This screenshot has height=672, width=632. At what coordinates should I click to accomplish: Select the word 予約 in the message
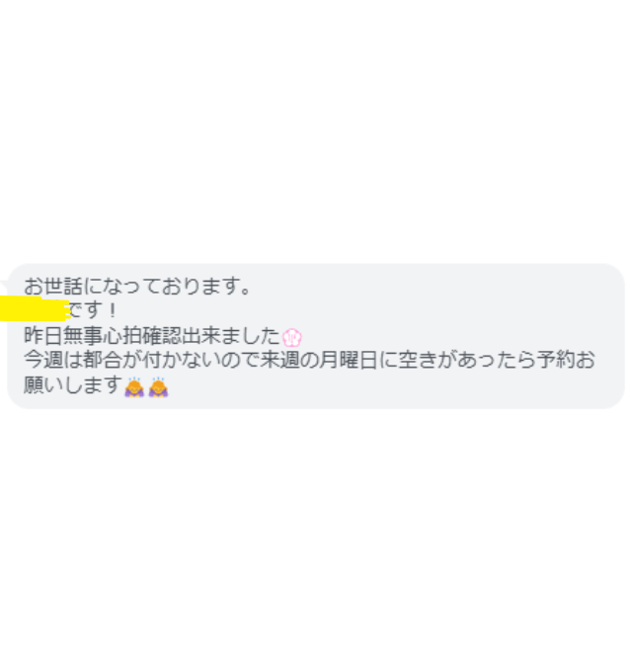(x=556, y=360)
